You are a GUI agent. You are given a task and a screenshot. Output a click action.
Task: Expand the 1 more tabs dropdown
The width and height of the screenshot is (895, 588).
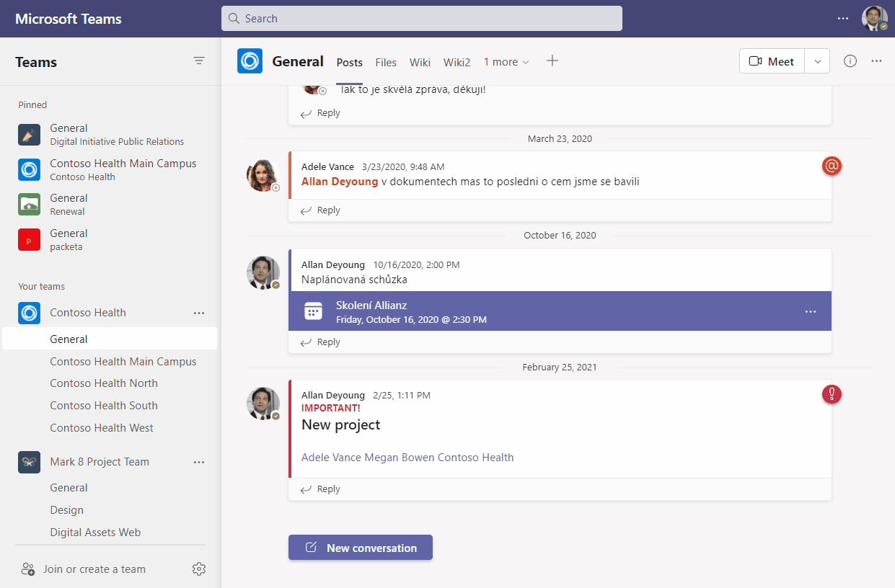coord(506,62)
